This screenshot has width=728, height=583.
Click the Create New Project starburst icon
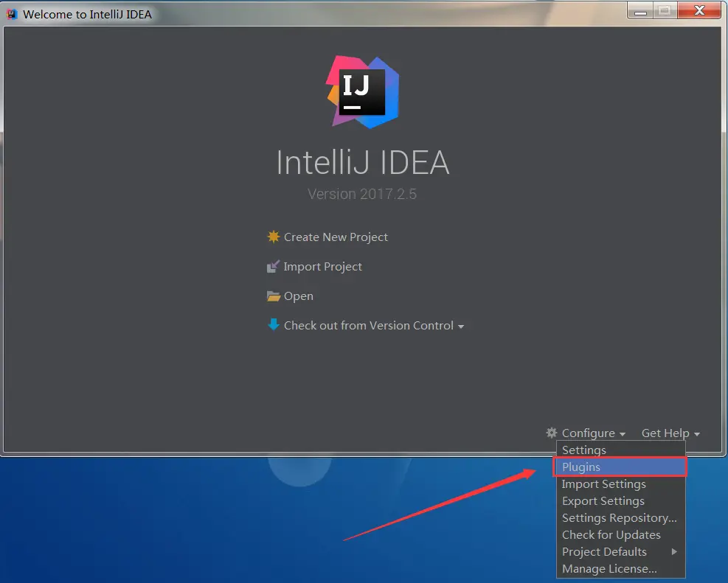coord(274,237)
